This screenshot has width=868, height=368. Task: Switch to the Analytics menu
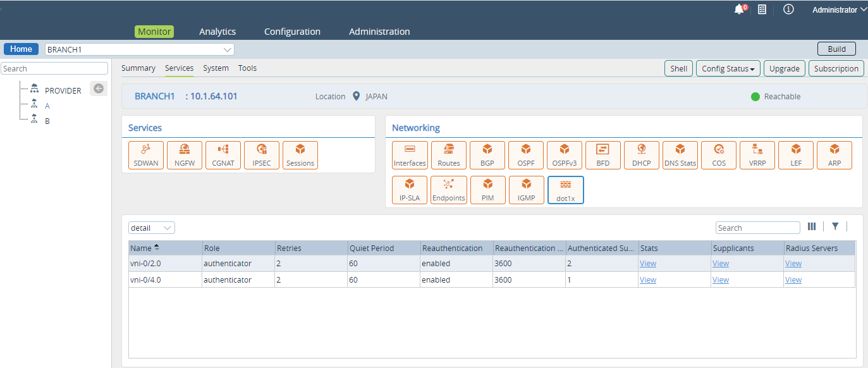pos(217,32)
